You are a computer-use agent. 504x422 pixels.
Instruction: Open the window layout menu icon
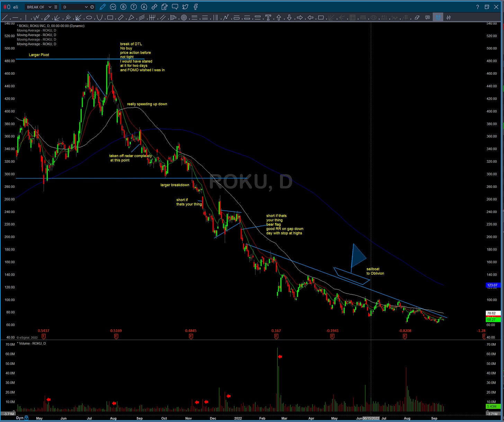pos(487,7)
